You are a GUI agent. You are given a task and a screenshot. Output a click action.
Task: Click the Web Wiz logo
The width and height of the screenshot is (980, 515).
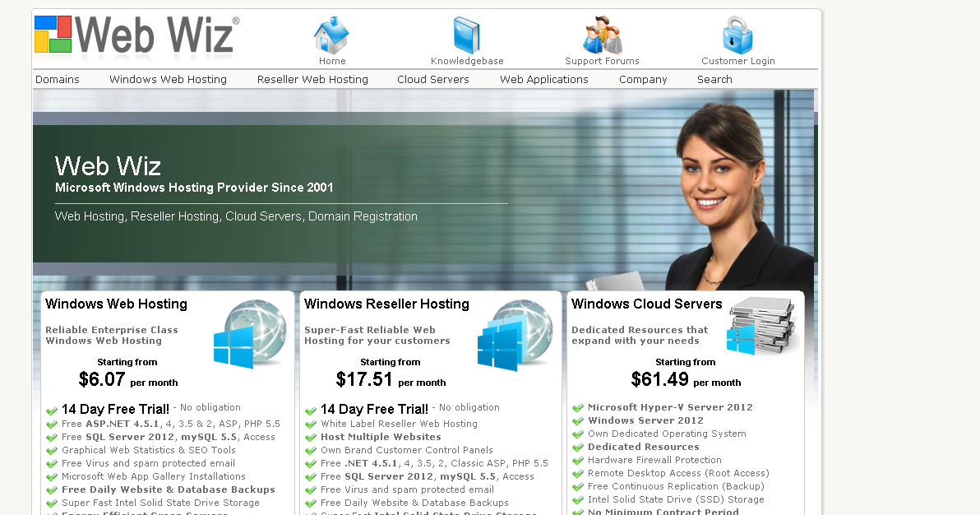coord(136,35)
